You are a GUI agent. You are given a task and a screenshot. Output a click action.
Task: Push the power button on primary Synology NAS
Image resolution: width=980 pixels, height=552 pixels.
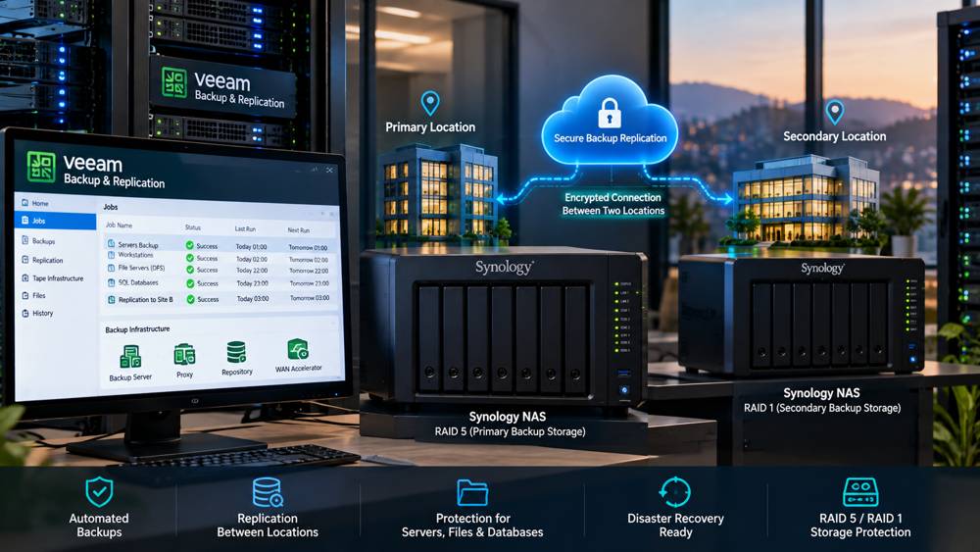tap(624, 390)
